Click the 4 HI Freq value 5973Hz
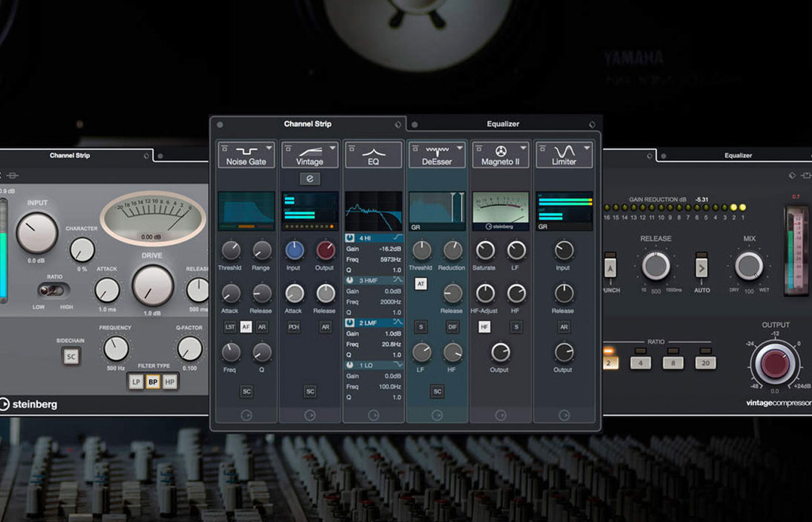 (390, 259)
